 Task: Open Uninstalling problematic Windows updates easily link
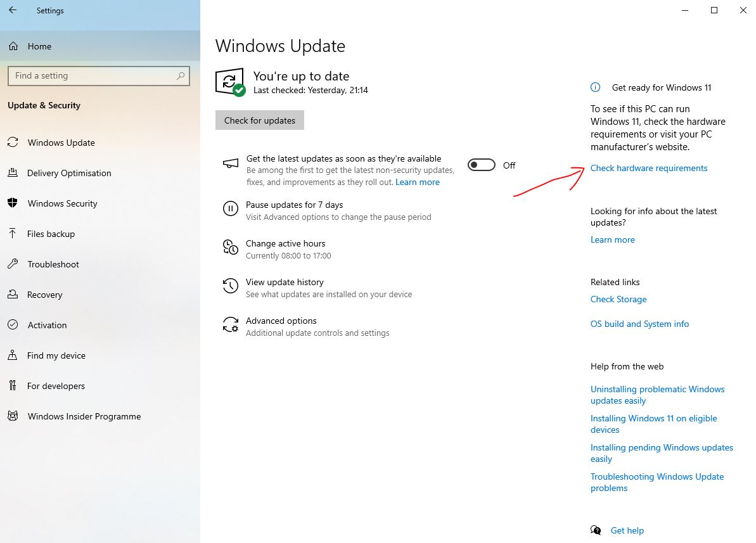pos(657,395)
